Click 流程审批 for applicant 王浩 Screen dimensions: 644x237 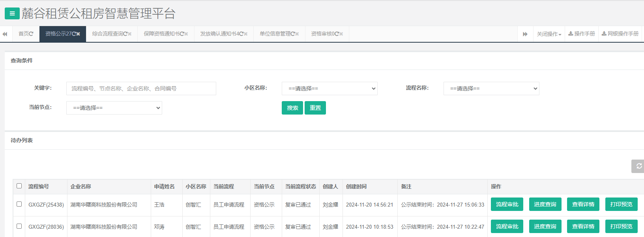coord(507,204)
